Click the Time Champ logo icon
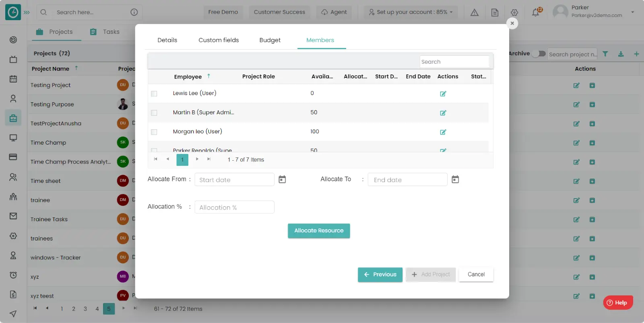Viewport: 644px width, 323px height. pyautogui.click(x=13, y=12)
